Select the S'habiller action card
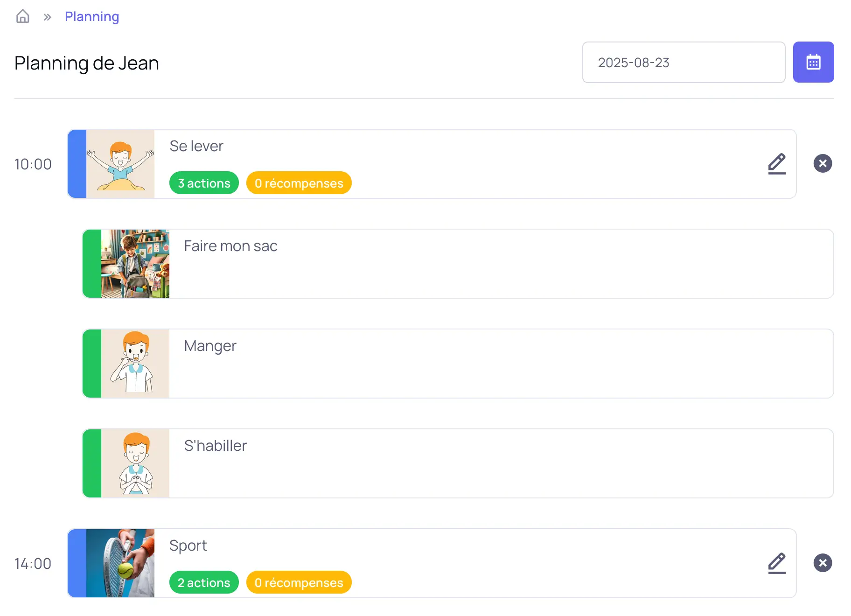The height and width of the screenshot is (616, 851). [x=467, y=463]
